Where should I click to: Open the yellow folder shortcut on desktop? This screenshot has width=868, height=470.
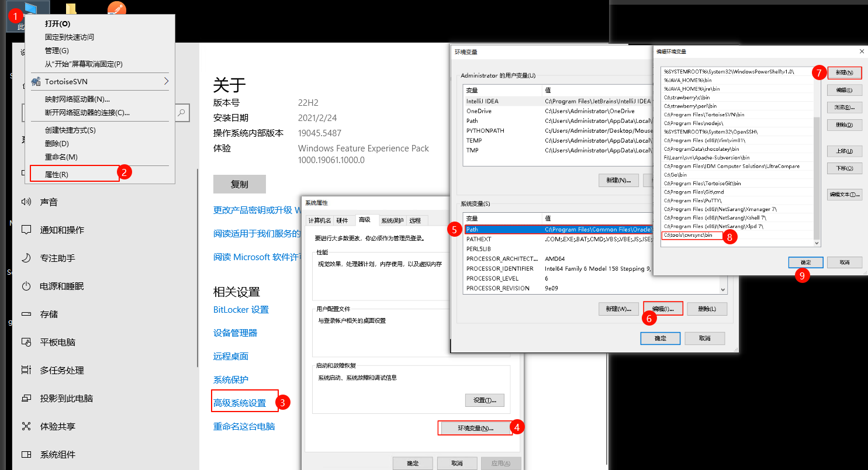click(x=71, y=9)
